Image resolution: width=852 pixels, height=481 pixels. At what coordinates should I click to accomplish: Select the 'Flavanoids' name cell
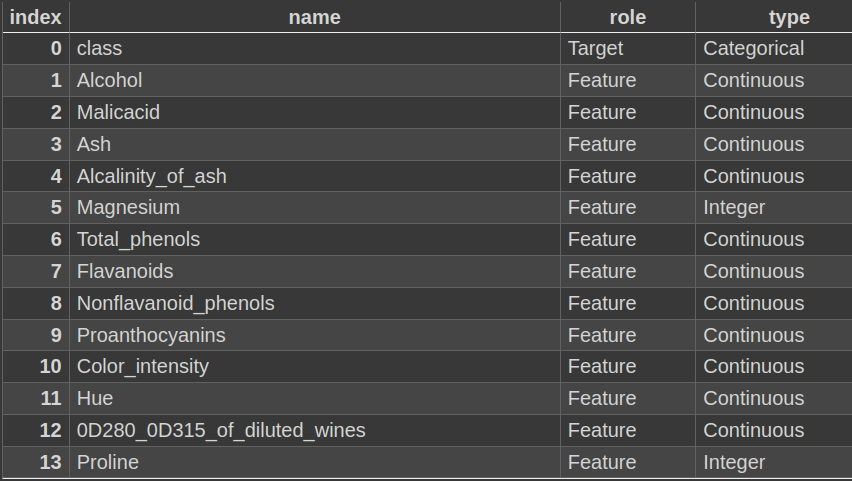125,271
